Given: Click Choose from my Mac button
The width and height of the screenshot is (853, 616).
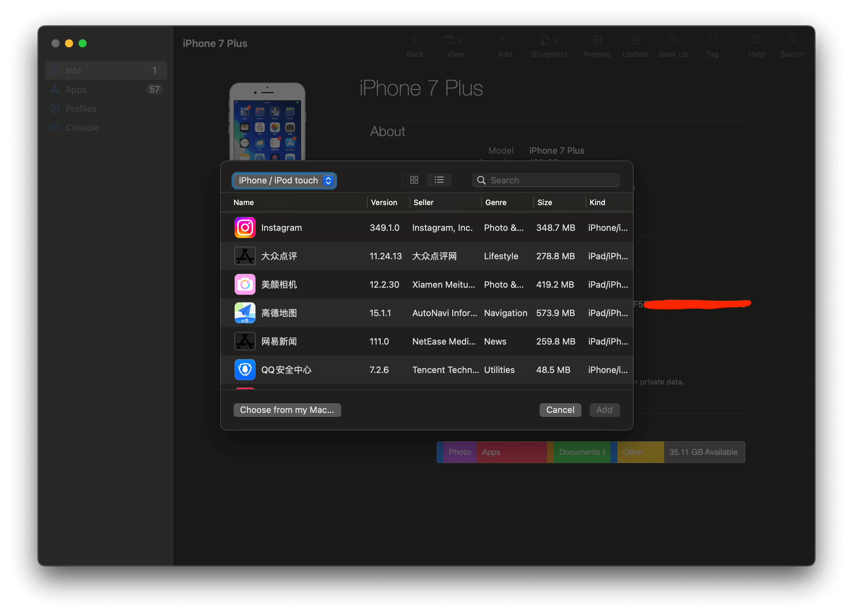Looking at the screenshot, I should click(287, 410).
